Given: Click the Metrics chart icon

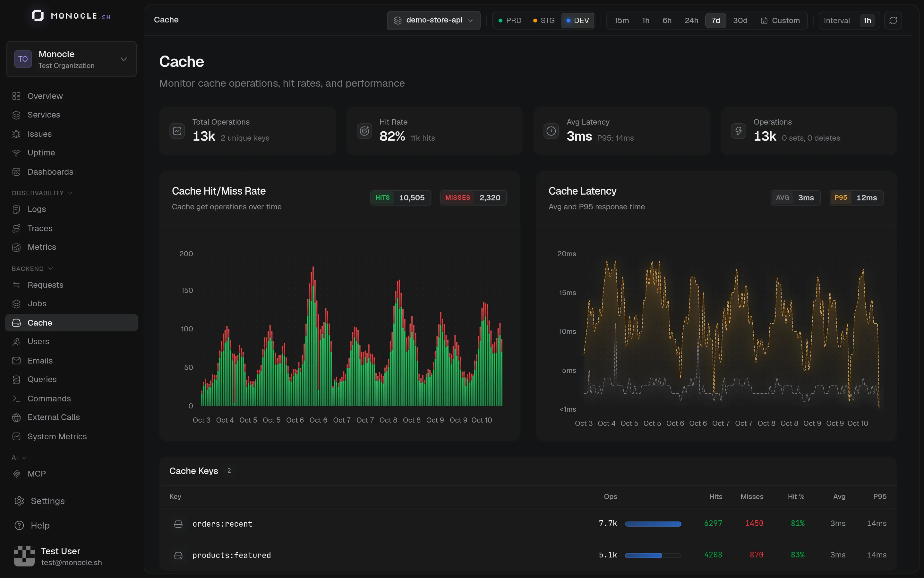Looking at the screenshot, I should [x=16, y=247].
